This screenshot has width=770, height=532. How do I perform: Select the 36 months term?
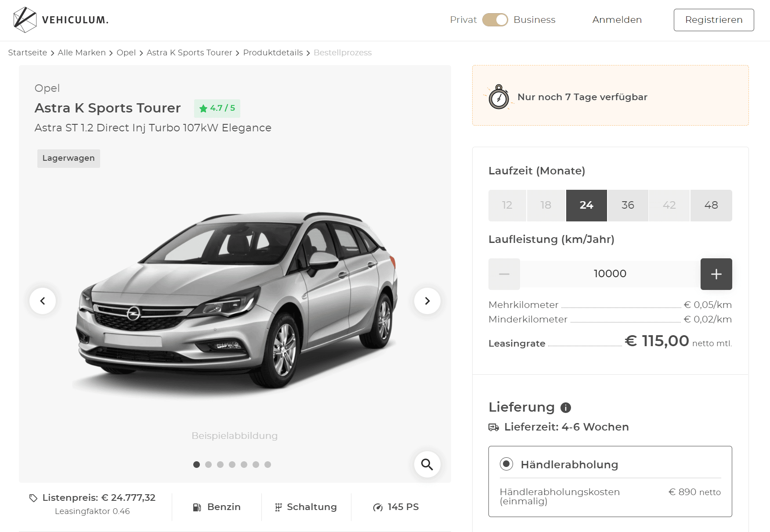[628, 205]
